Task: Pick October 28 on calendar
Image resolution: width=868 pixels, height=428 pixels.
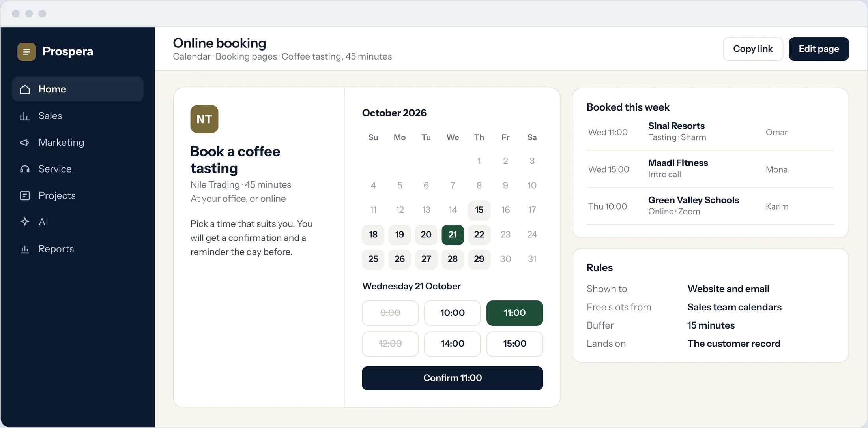Action: click(x=453, y=259)
